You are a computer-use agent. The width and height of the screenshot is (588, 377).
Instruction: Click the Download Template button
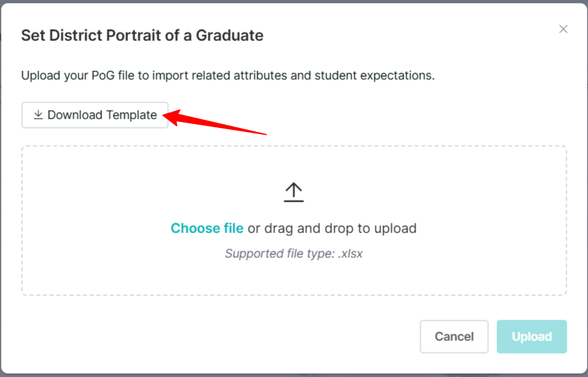[95, 115]
